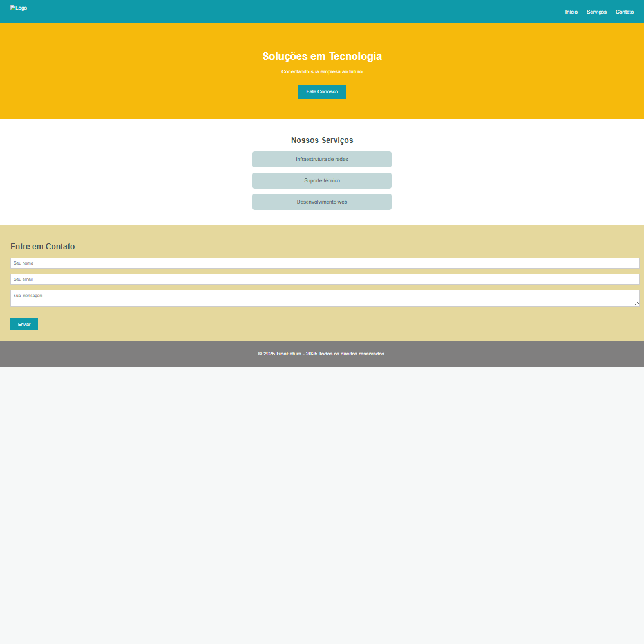The image size is (644, 644).
Task: Click the Soluções em Tecnologia heading
Action: coord(322,57)
